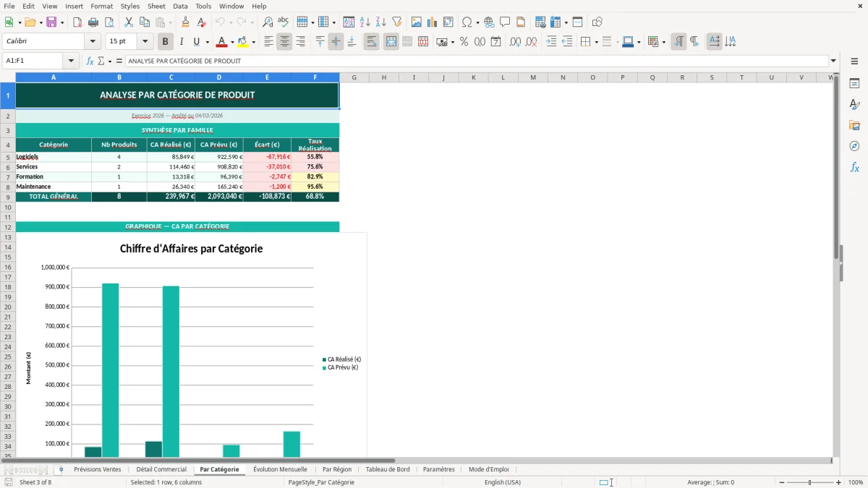Insert a comment
868x488 pixels.
point(505,22)
